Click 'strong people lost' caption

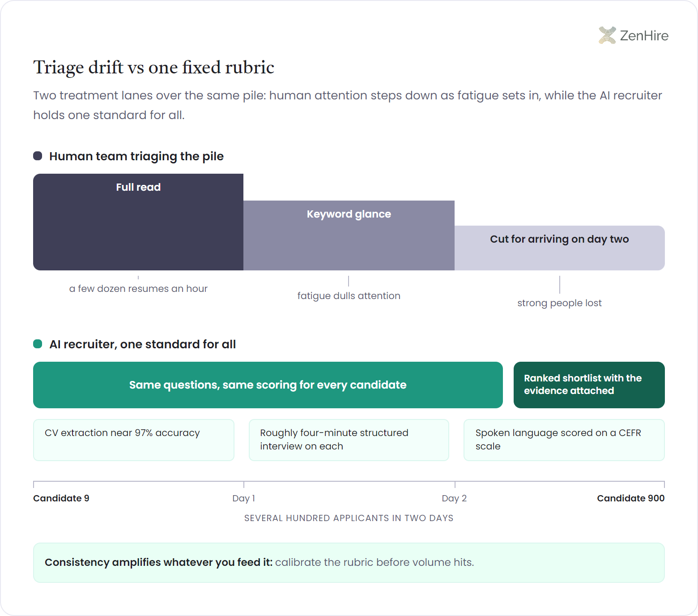(x=560, y=303)
